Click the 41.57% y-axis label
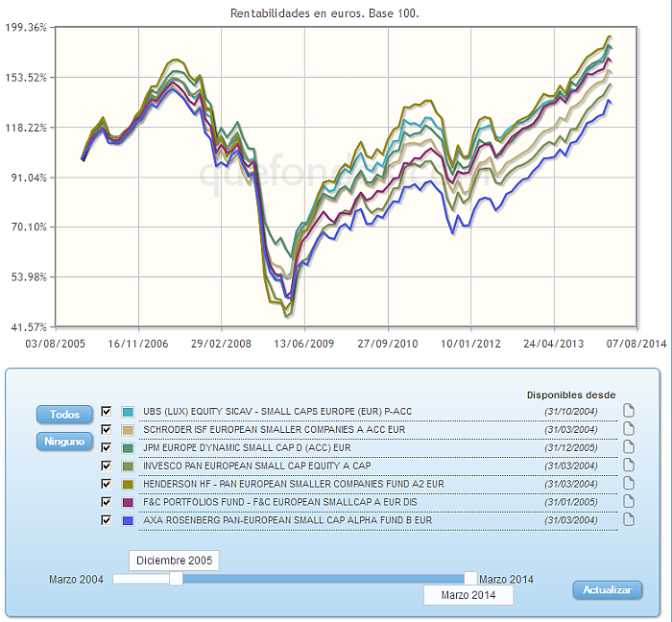 [x=28, y=327]
